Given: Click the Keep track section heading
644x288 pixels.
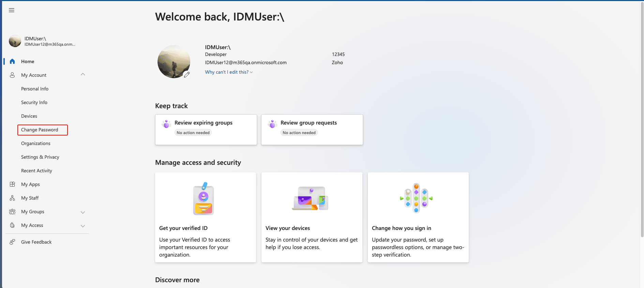Looking at the screenshot, I should (x=171, y=106).
